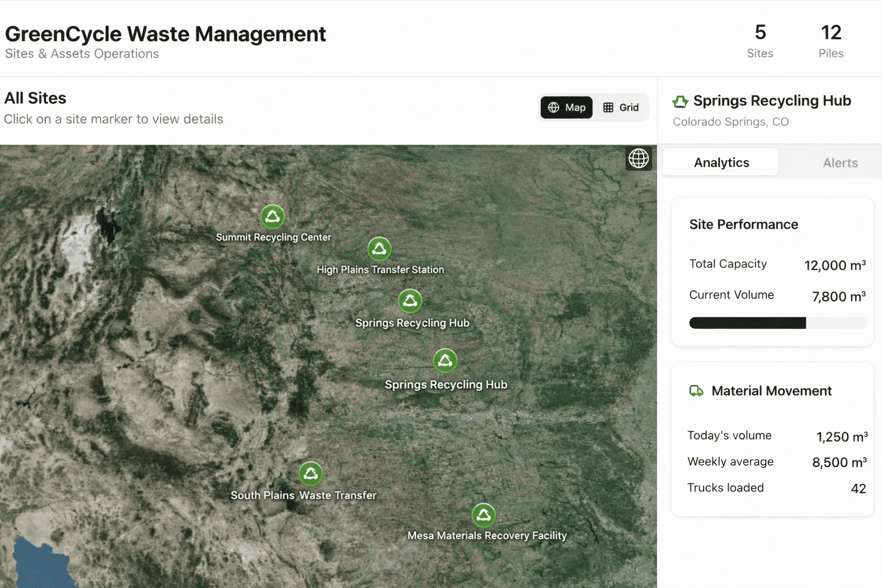Toggle Map view on
The height and width of the screenshot is (588, 882).
pyautogui.click(x=566, y=107)
